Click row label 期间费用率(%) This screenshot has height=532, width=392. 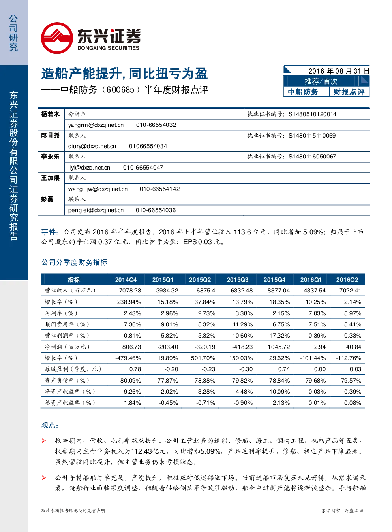[67, 324]
